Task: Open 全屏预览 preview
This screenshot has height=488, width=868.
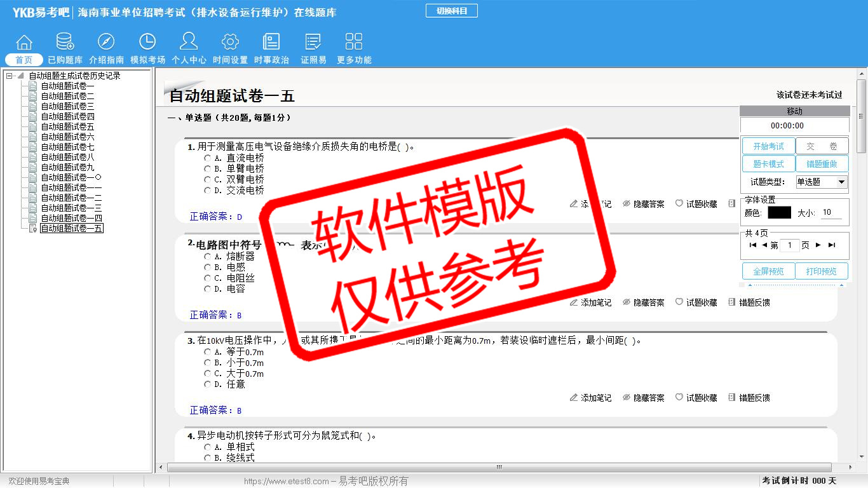Action: click(769, 271)
